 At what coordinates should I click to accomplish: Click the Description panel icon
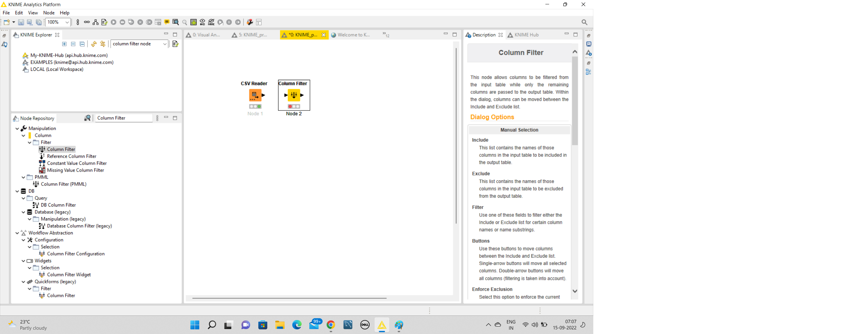[470, 34]
